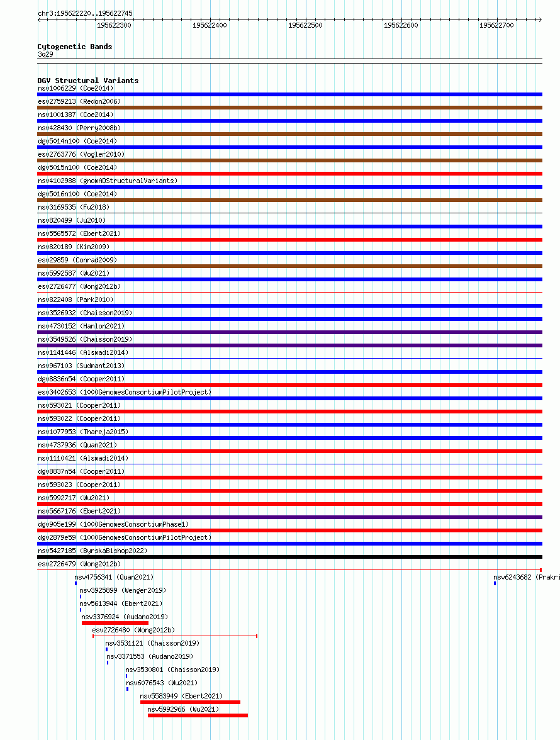Image resolution: width=560 pixels, height=740 pixels.
Task: Open the nsv3549526 (Chaisson2019) label
Action: pos(85,339)
